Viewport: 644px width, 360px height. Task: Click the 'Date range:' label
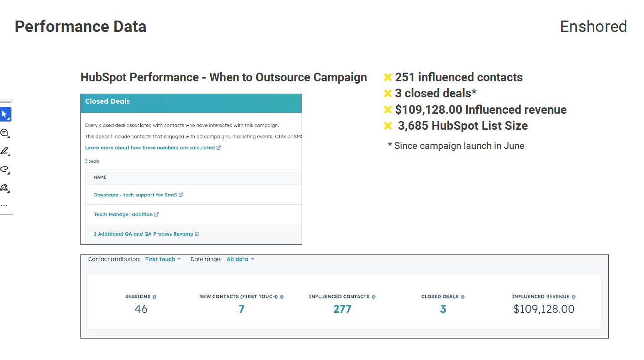point(206,259)
